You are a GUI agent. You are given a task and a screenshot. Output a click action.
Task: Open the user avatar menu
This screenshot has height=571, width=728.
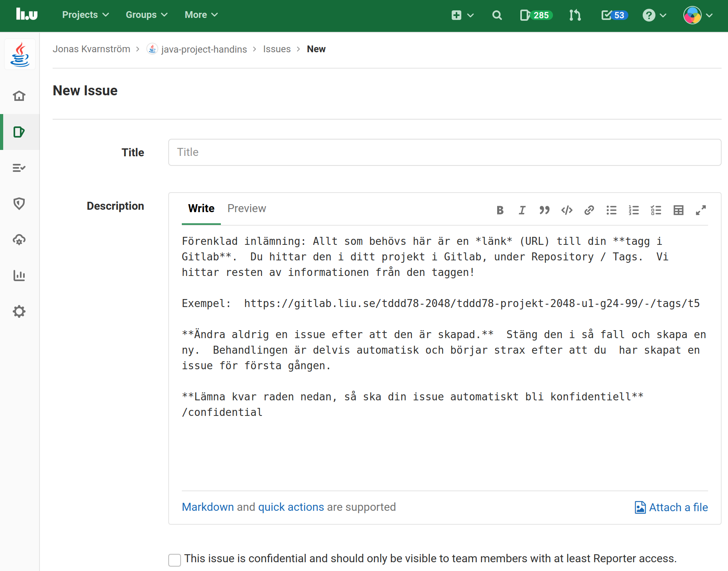[x=698, y=15]
